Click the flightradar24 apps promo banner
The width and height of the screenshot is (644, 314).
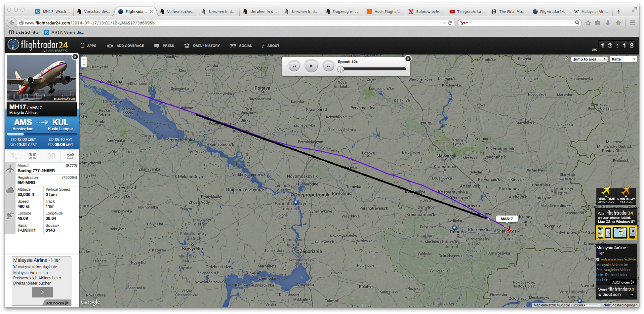pyautogui.click(x=616, y=224)
